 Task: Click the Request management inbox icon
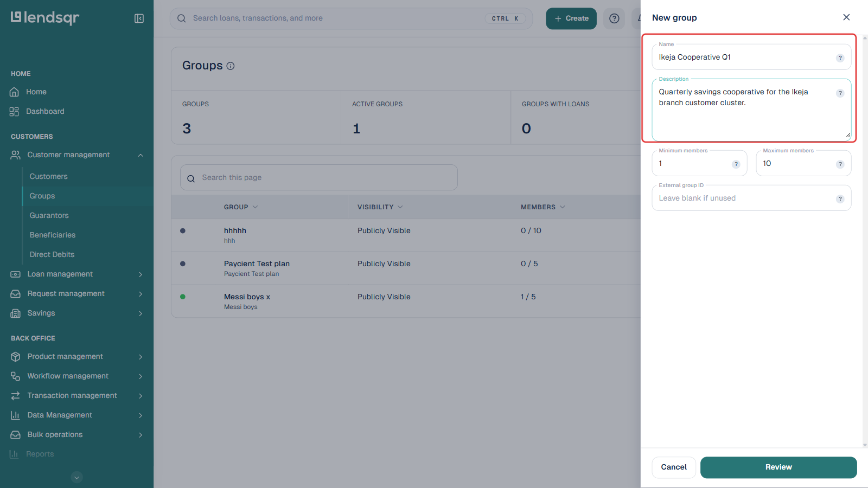tap(16, 293)
